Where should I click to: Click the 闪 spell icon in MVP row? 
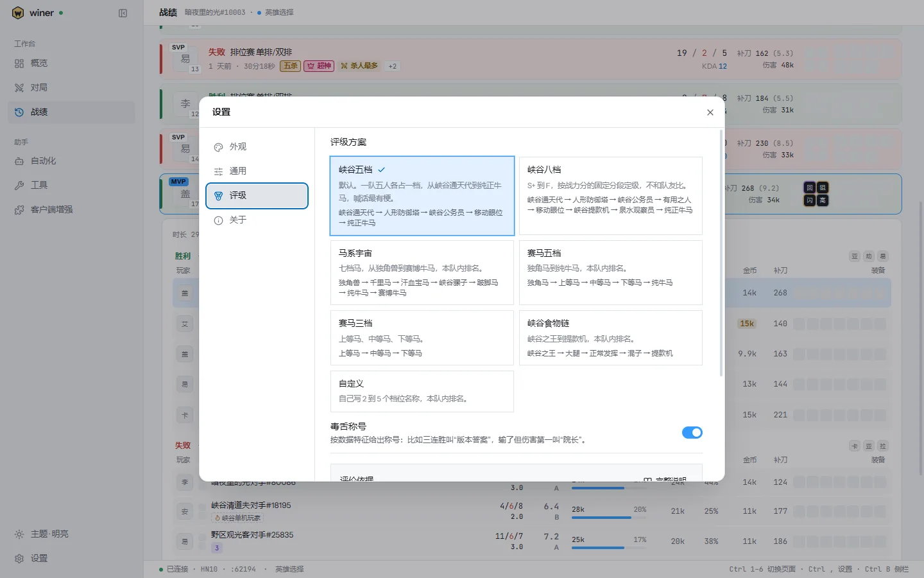coord(810,200)
